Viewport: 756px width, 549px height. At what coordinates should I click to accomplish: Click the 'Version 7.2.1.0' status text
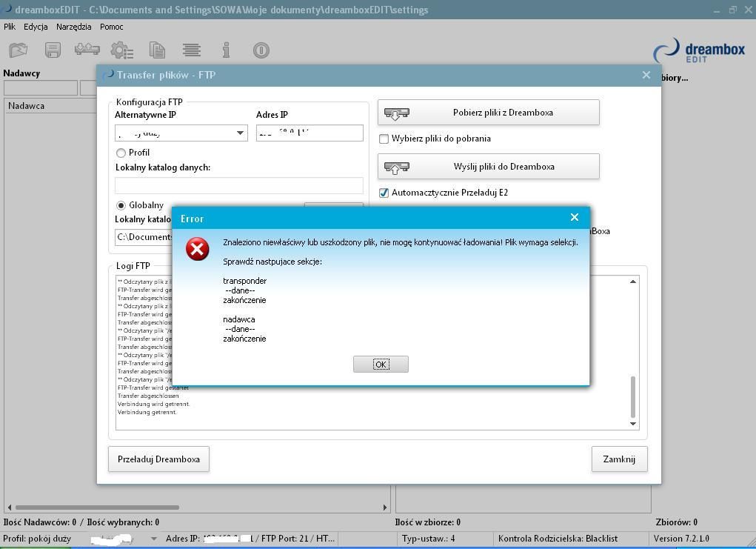tap(681, 539)
